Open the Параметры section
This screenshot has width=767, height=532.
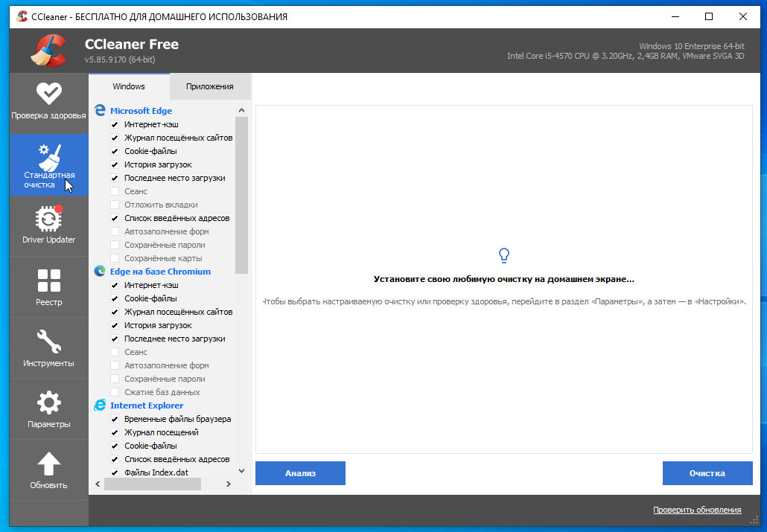[x=49, y=408]
